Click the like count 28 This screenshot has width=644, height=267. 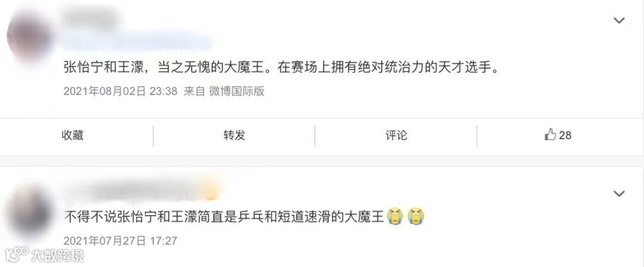[565, 135]
